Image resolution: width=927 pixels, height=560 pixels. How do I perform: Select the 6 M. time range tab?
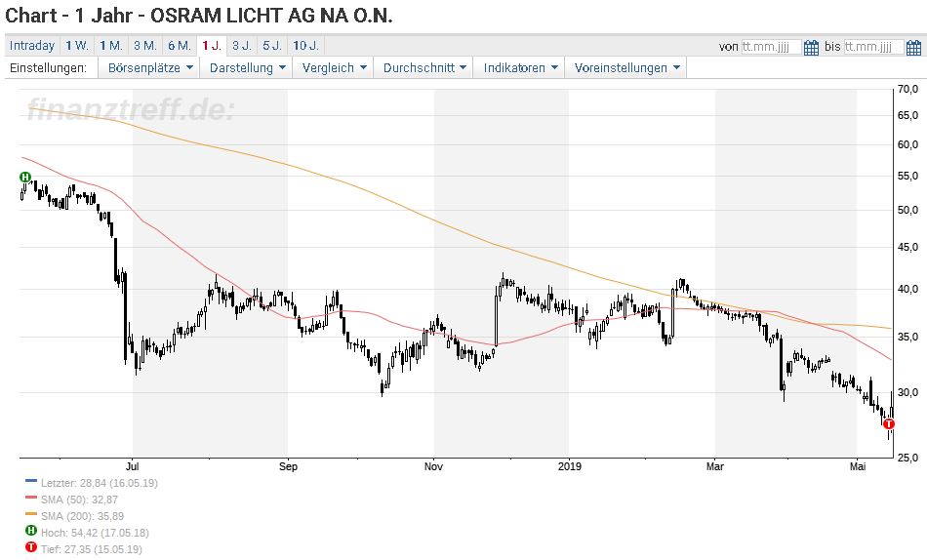click(x=180, y=46)
